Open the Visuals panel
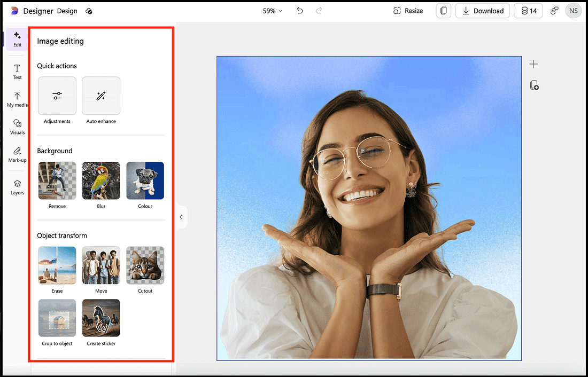Viewport: 588px width, 377px height. 17,127
